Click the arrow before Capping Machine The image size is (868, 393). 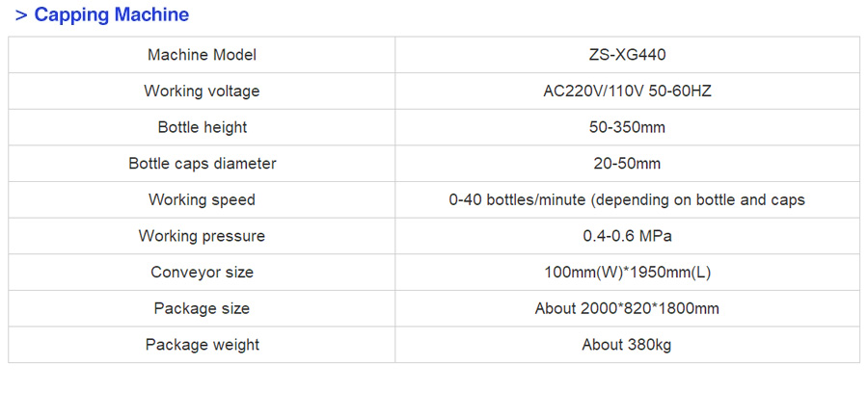(x=20, y=15)
